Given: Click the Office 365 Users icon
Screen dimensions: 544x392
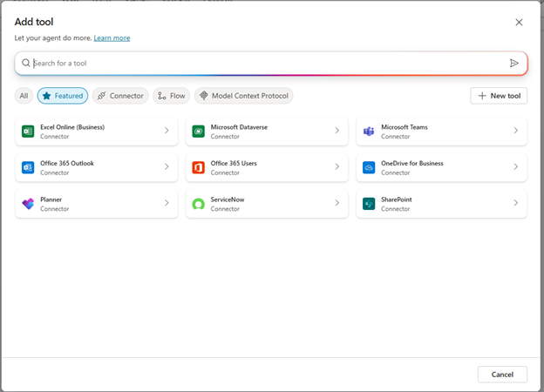Looking at the screenshot, I should 199,168.
